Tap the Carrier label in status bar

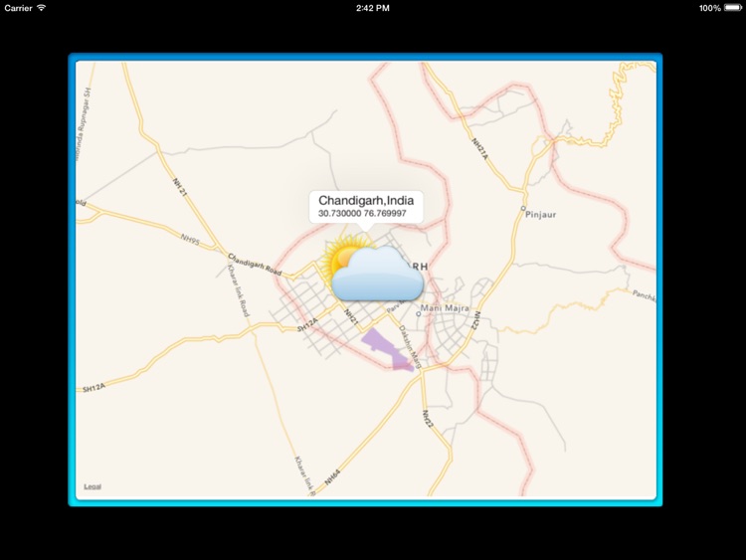[x=18, y=8]
